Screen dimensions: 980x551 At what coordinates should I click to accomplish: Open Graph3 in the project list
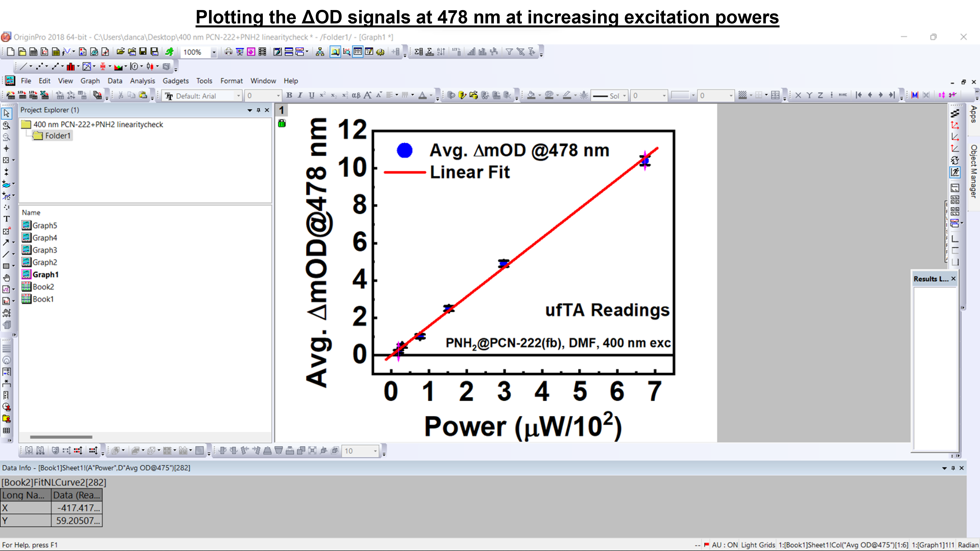(x=45, y=250)
